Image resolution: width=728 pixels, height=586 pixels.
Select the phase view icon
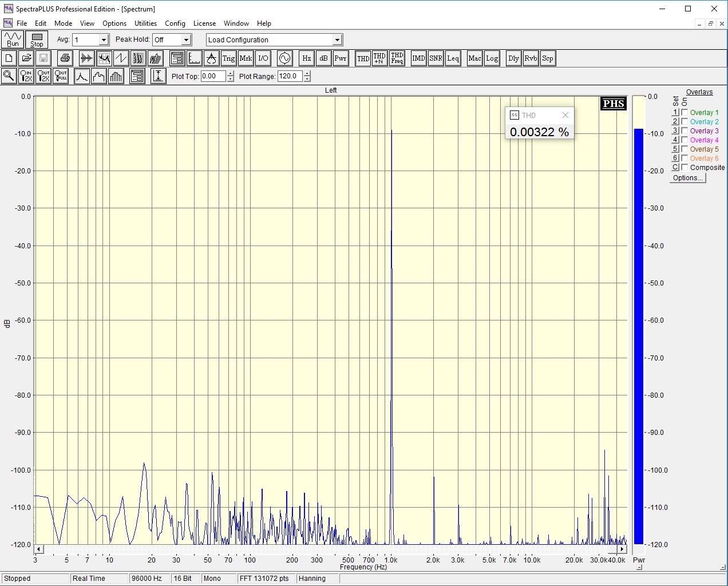tap(121, 58)
